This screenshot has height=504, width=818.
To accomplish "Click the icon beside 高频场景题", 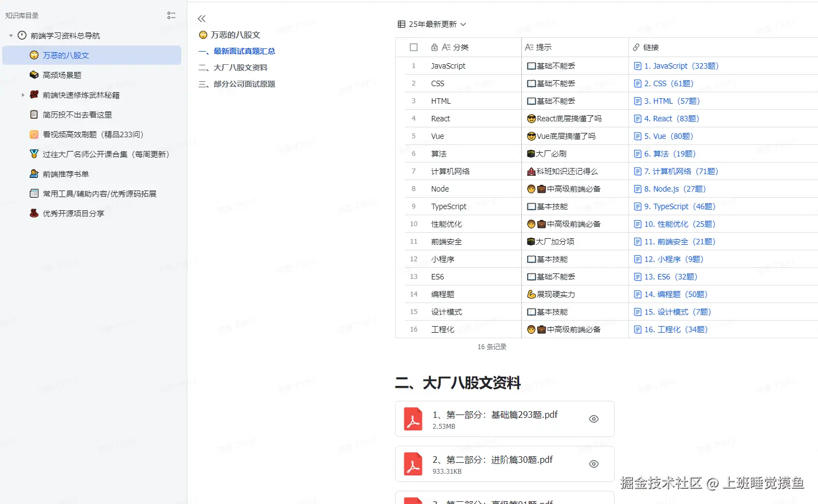I will 34,75.
